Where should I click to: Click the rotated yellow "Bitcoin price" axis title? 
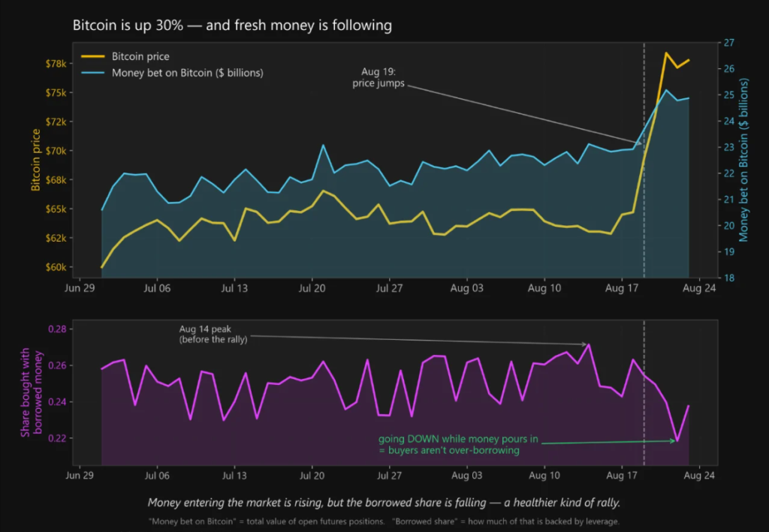[35, 160]
